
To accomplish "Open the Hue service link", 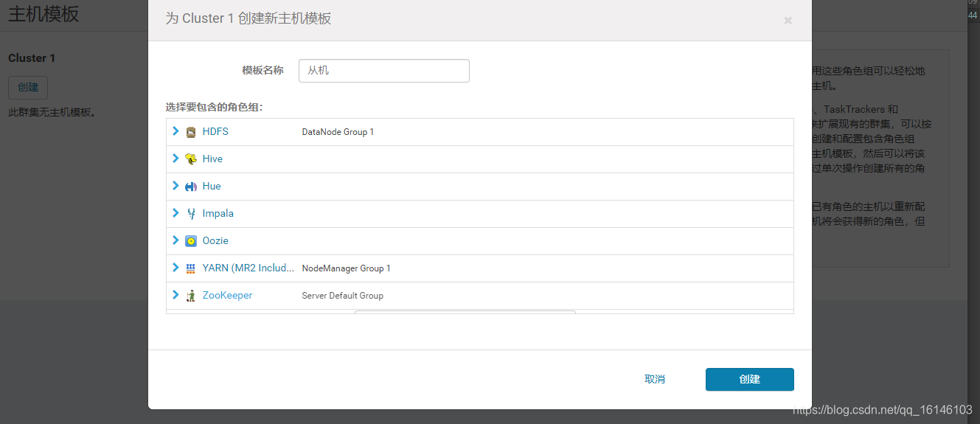I will pyautogui.click(x=212, y=186).
